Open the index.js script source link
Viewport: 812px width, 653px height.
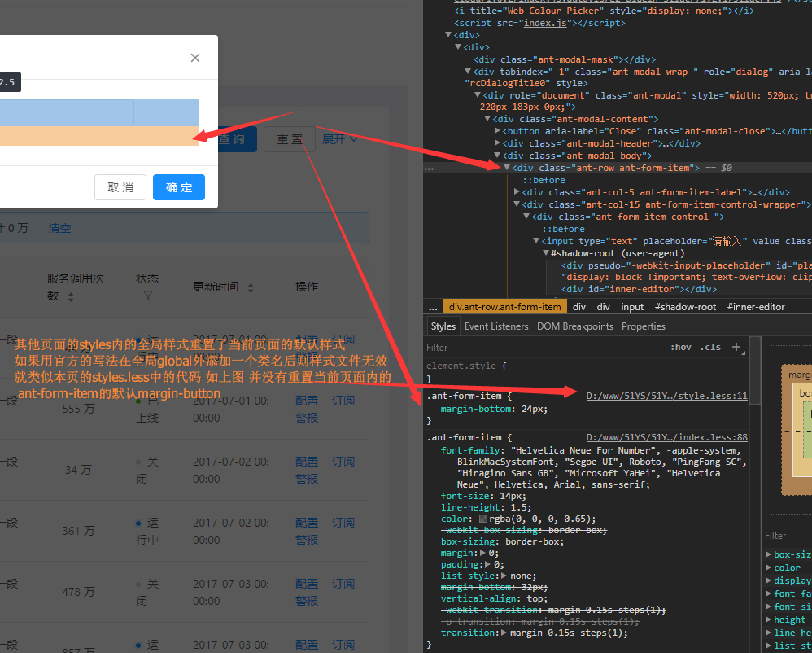click(x=545, y=24)
